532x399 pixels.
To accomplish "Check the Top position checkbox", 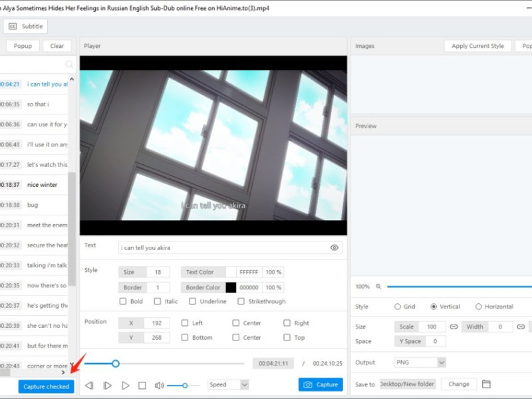I will click(287, 338).
